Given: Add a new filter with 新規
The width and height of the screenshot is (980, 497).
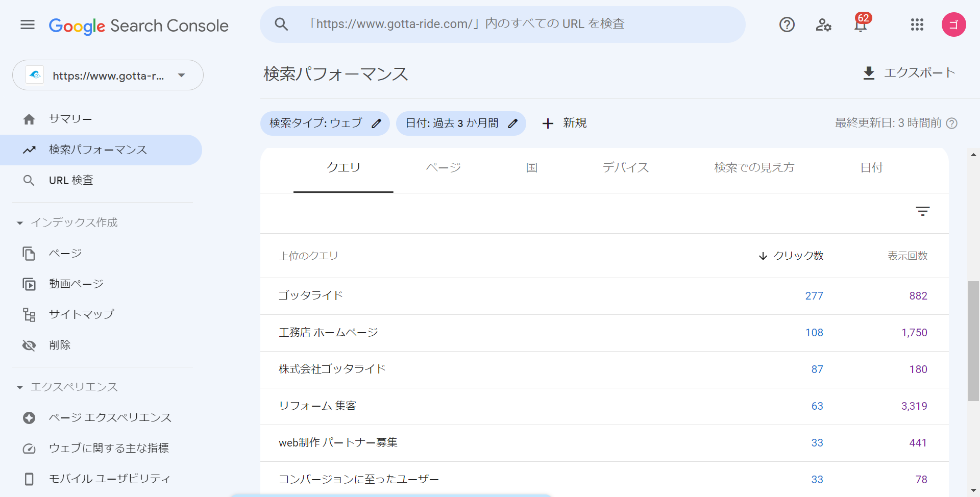Looking at the screenshot, I should point(564,123).
